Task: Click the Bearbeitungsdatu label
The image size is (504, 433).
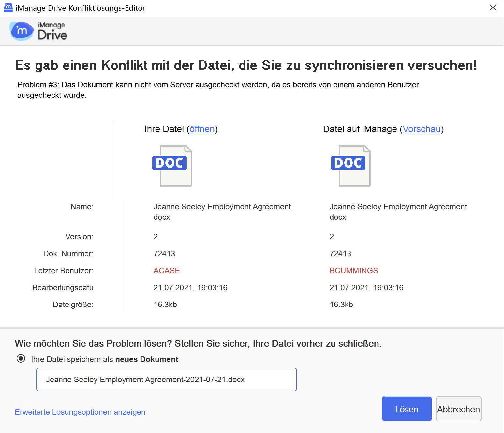Action: tap(63, 288)
